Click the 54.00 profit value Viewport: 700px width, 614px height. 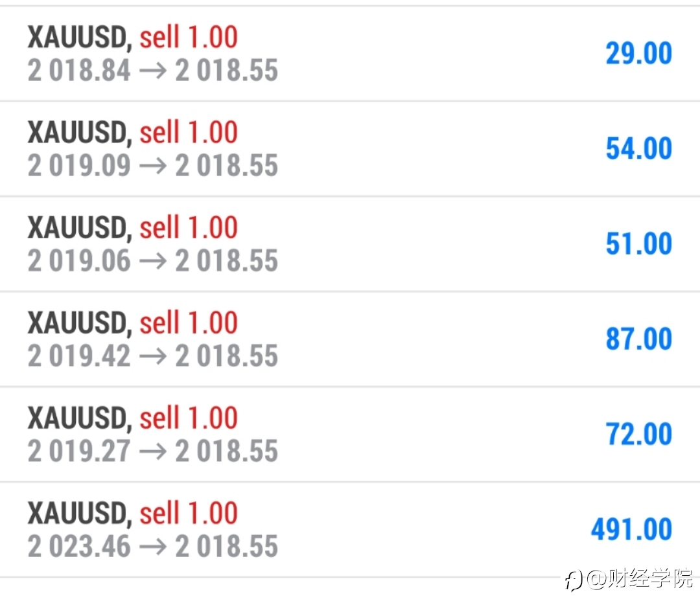(x=639, y=148)
